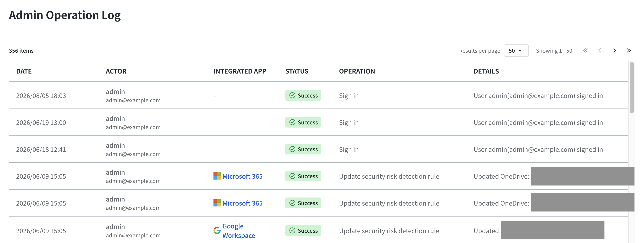Image resolution: width=644 pixels, height=243 pixels.
Task: Click the Success checkmark icon for 2026/06/18 entry
Action: pyautogui.click(x=292, y=149)
